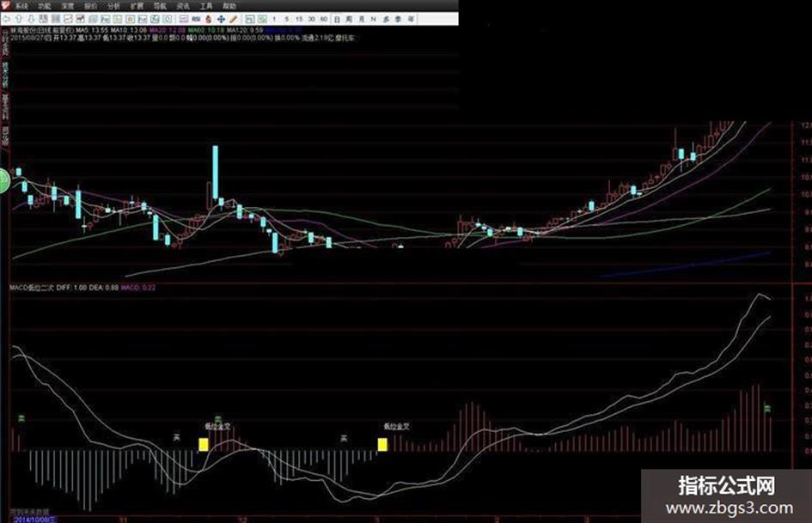Click the back arrow toolbar icon
This screenshot has width=812, height=523.
coord(6,19)
